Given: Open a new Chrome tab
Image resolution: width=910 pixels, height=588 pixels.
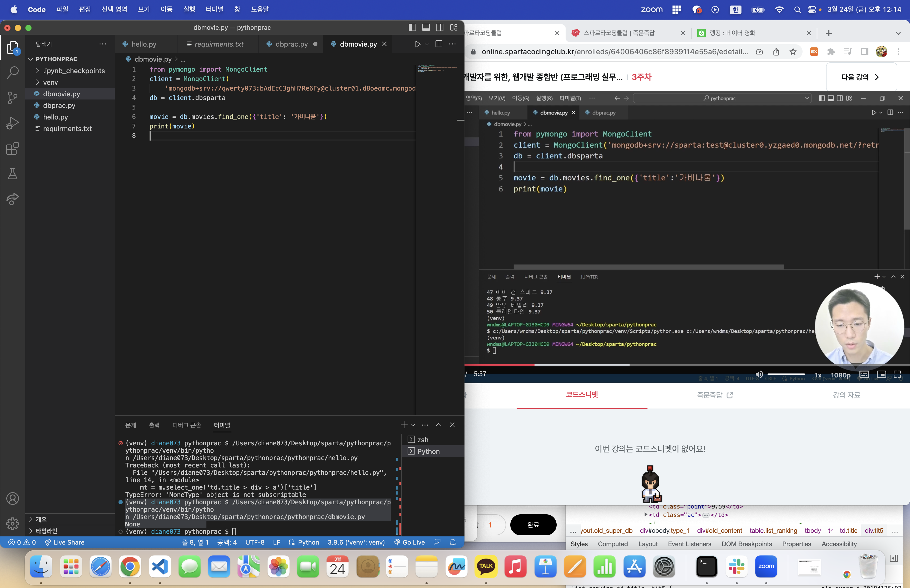Looking at the screenshot, I should [829, 33].
